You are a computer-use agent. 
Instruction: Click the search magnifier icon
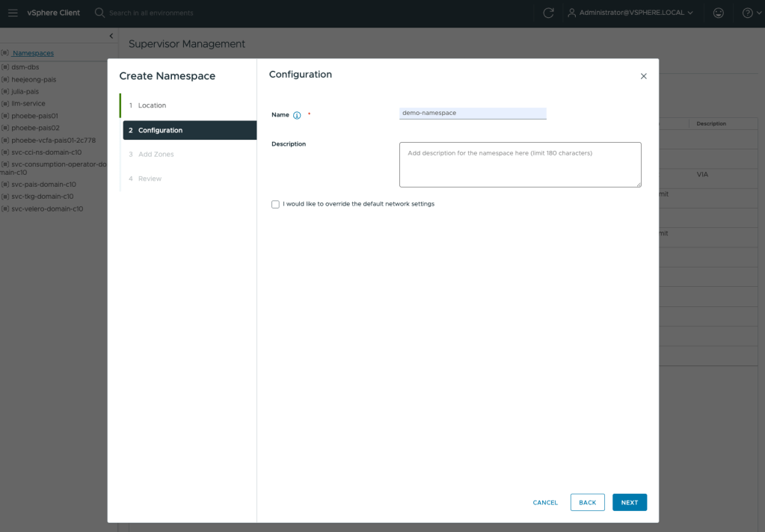coord(99,13)
